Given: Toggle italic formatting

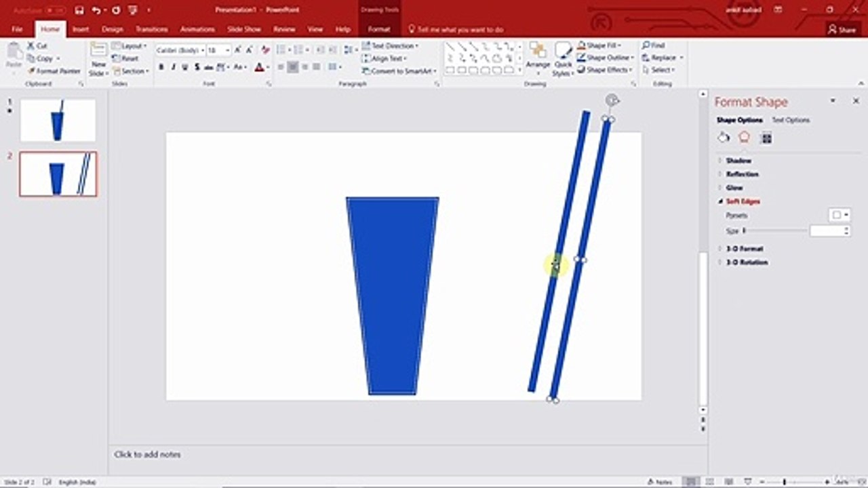Looking at the screenshot, I should tap(173, 67).
